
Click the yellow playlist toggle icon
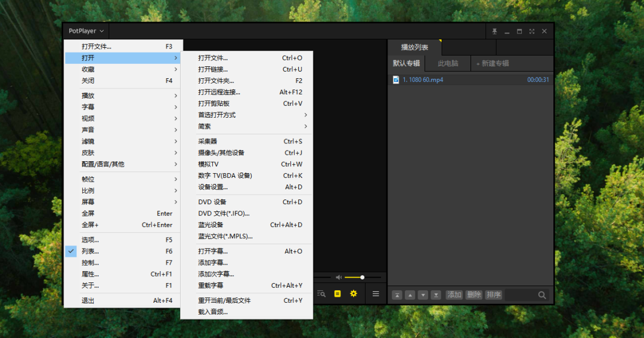(x=338, y=294)
